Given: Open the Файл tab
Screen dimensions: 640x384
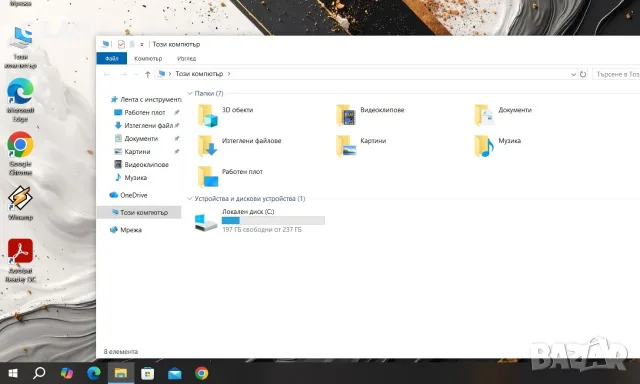Looking at the screenshot, I should (111, 58).
